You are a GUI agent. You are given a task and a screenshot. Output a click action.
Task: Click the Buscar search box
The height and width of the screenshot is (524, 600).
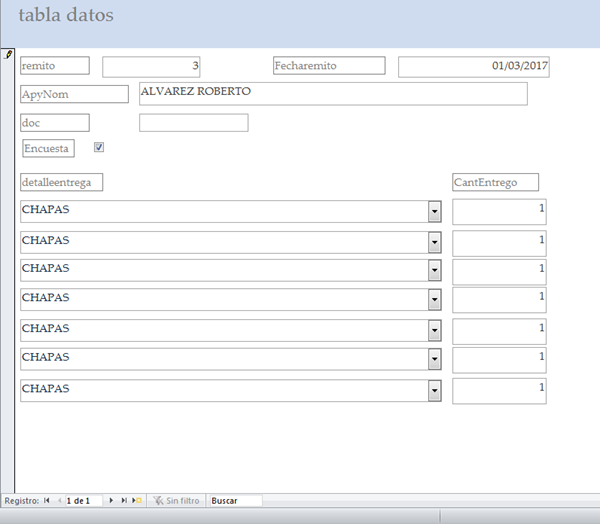tap(235, 500)
